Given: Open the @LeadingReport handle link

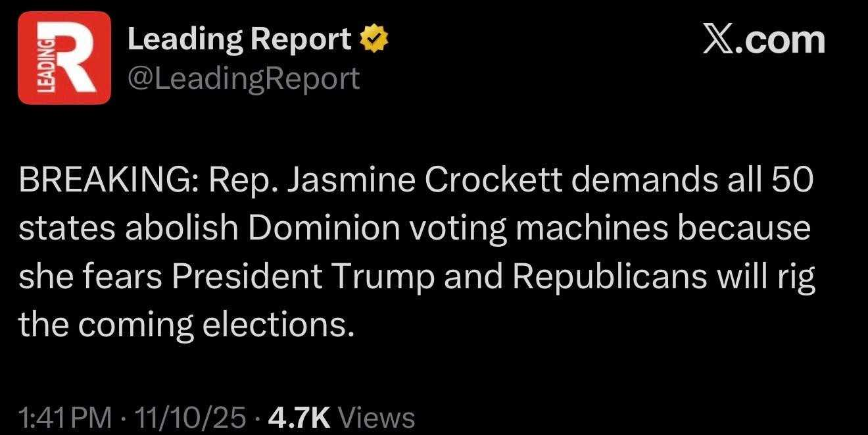Looking at the screenshot, I should [243, 78].
